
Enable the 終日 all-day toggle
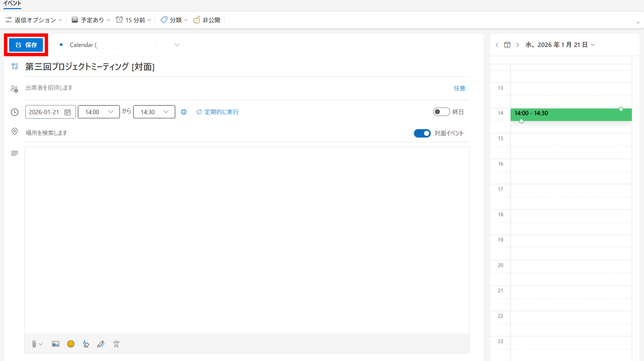(x=441, y=112)
